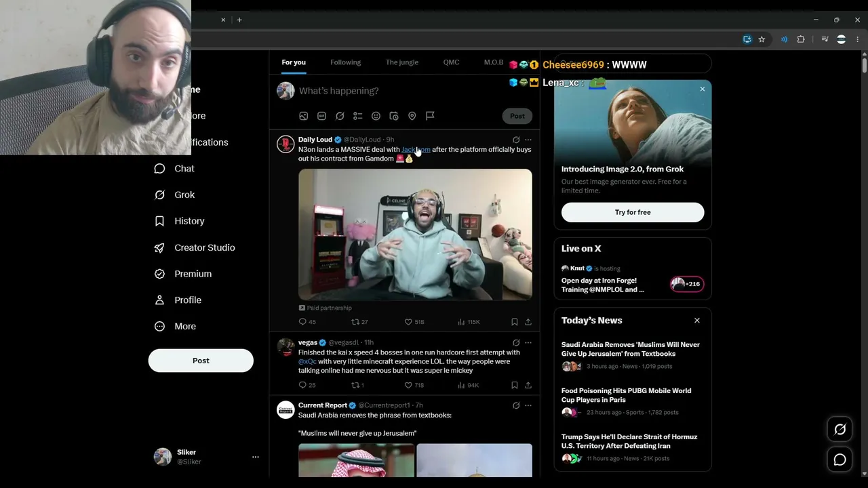Join the Knut live space card

632,279
